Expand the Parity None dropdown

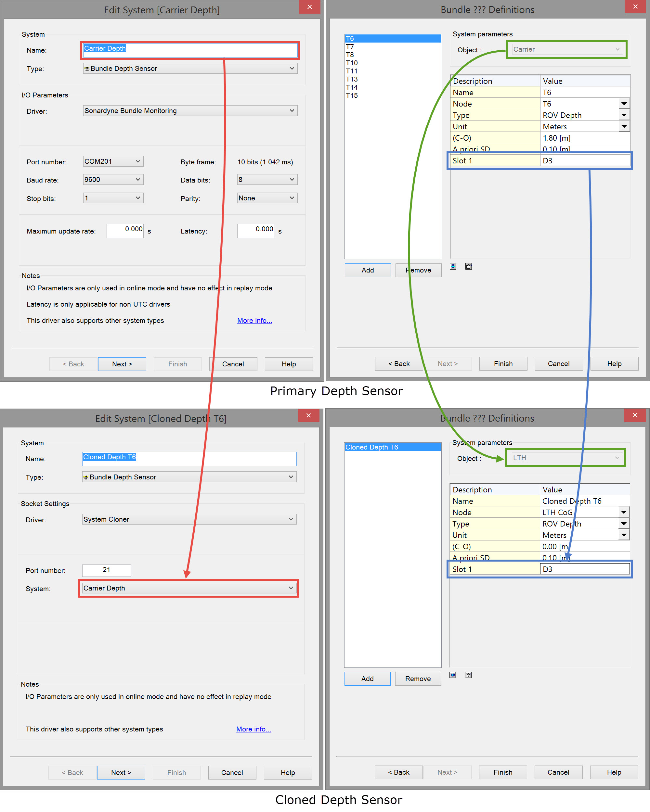[x=267, y=198]
